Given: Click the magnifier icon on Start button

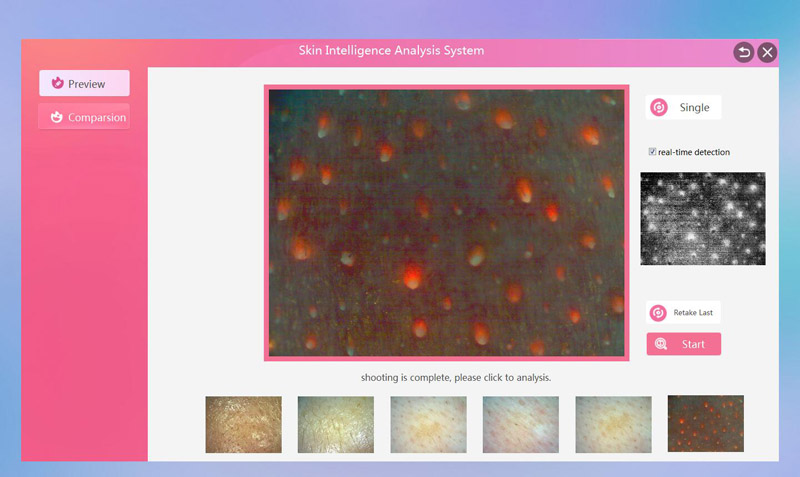Looking at the screenshot, I should 661,344.
